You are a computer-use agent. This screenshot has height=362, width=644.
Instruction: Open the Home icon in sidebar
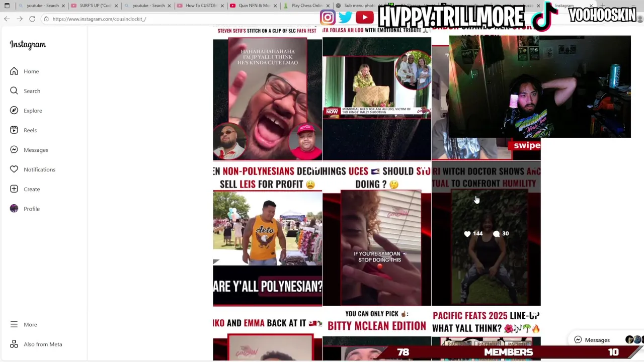[14, 71]
